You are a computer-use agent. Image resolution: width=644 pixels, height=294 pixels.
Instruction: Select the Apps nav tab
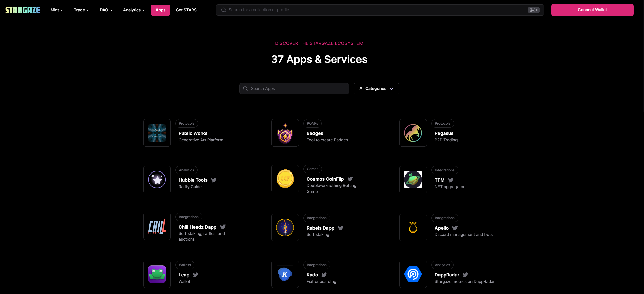tap(161, 10)
